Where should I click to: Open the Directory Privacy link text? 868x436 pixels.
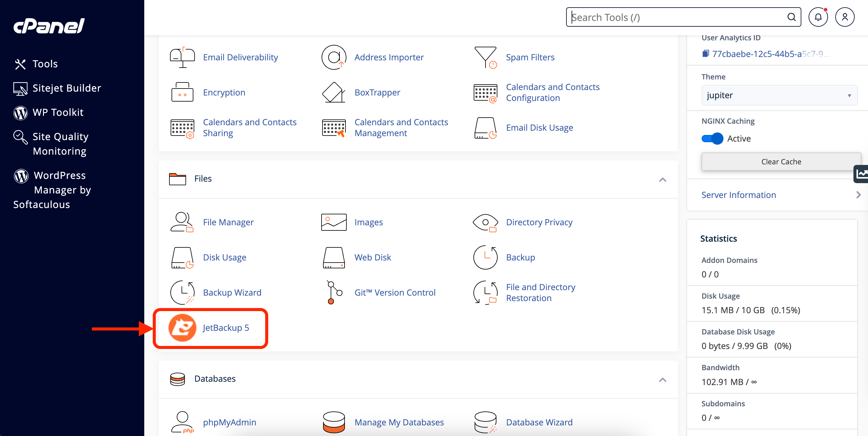[x=539, y=222]
